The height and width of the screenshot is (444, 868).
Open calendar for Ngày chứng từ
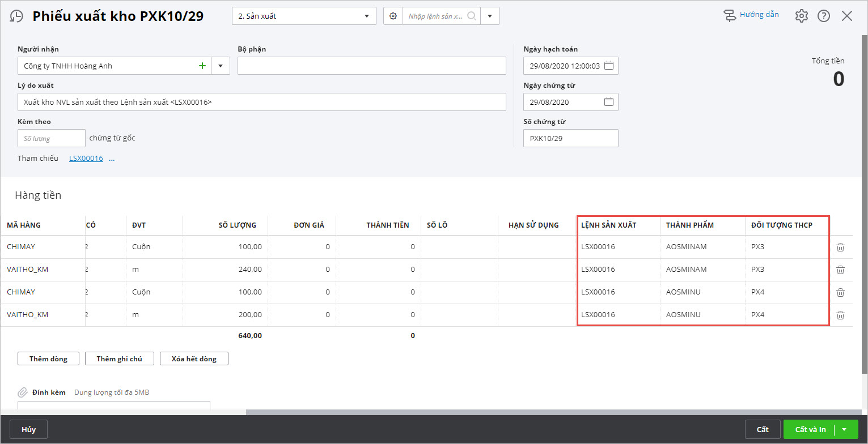pyautogui.click(x=609, y=102)
